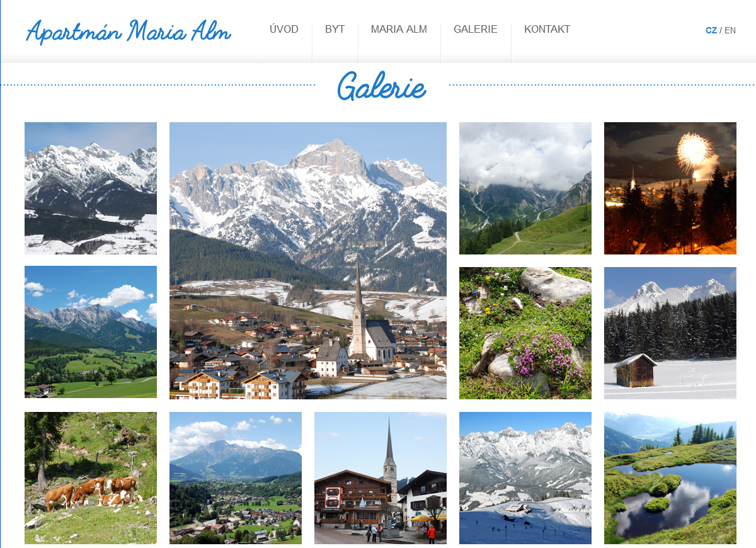The height and width of the screenshot is (548, 756).
Task: Open the summer green meadow mountain photo
Action: [x=91, y=332]
